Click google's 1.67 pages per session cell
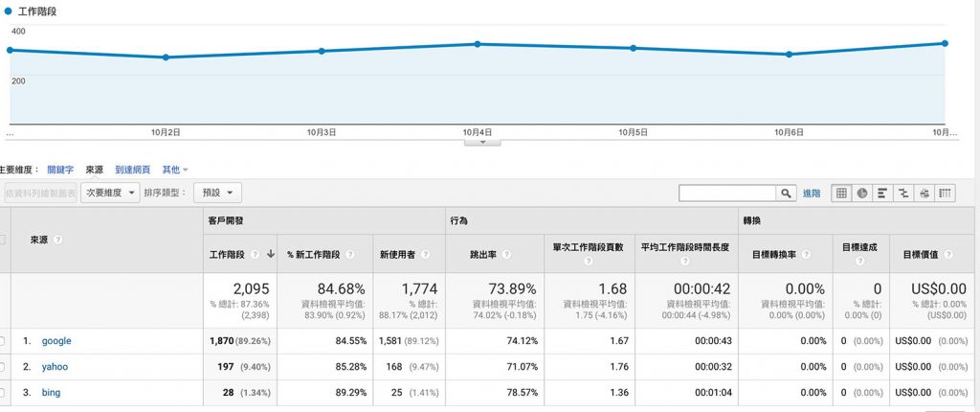980x412 pixels. pos(590,341)
